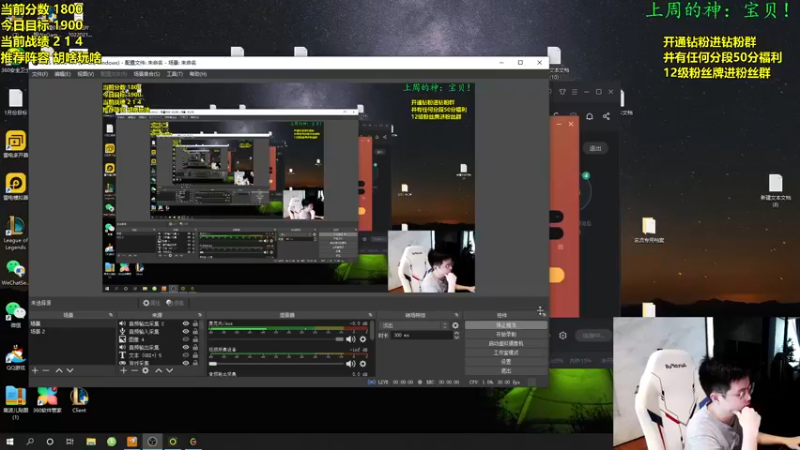Open Task View on the taskbar
This screenshot has height=450, width=800.
[70, 441]
